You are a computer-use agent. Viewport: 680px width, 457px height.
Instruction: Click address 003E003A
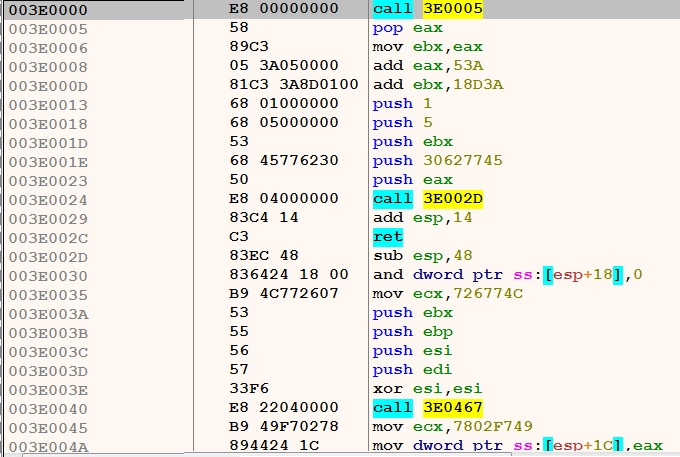[48, 314]
